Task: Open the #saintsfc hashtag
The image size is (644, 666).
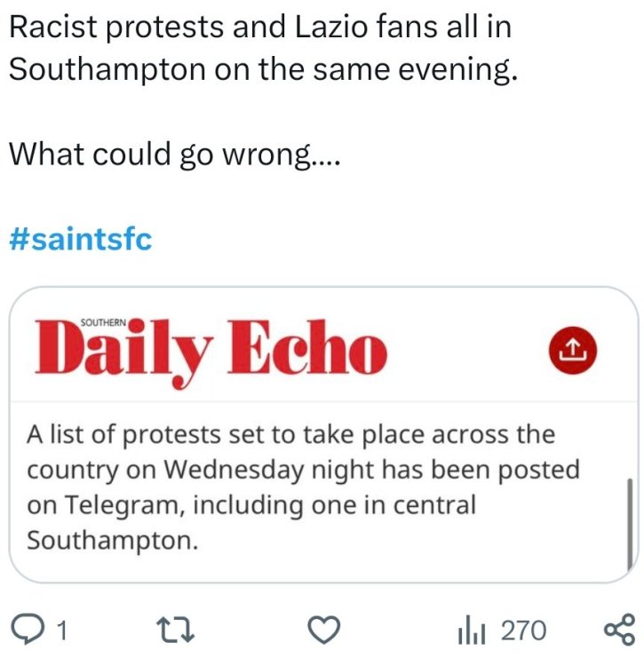Action: [x=80, y=238]
